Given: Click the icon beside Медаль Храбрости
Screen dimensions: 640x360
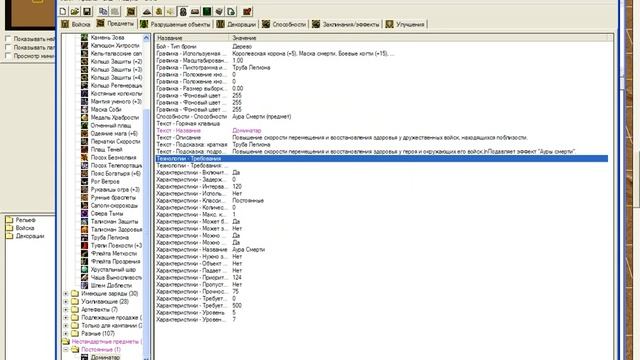Looking at the screenshot, I should click(84, 117).
